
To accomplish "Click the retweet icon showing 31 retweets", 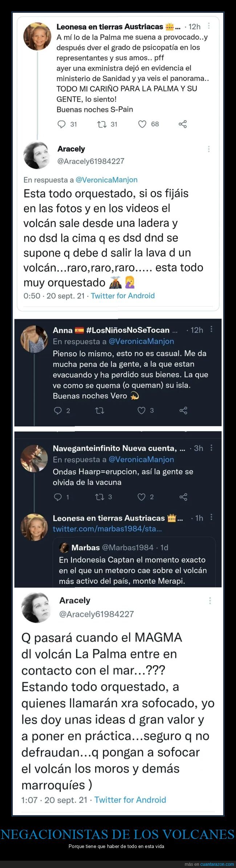I will pos(101,124).
